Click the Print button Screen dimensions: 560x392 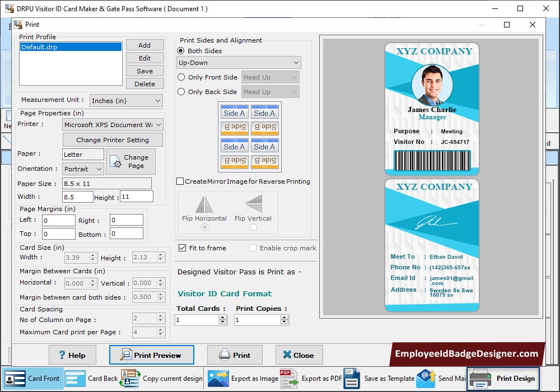[x=235, y=355]
